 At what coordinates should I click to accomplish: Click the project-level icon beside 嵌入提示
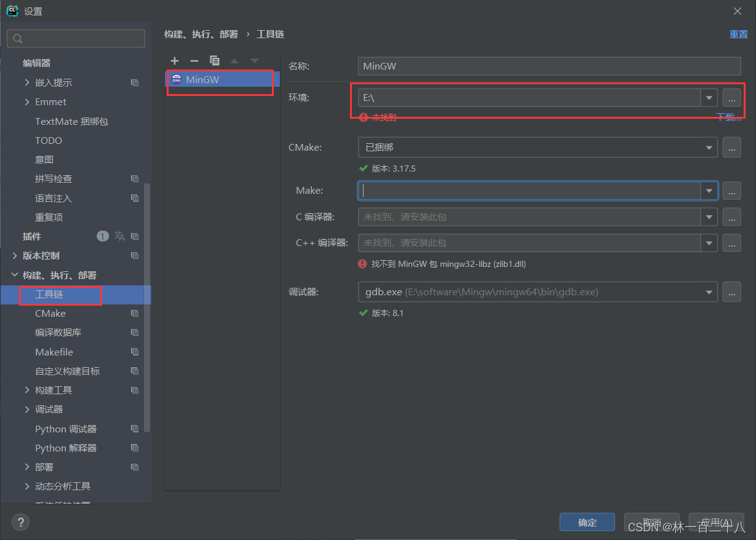[135, 82]
